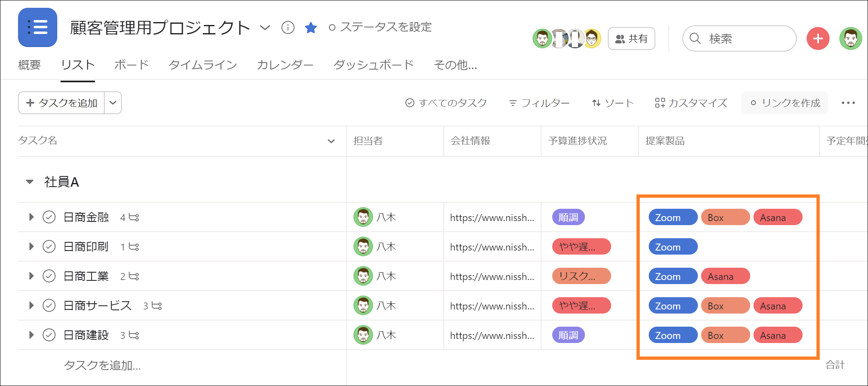Click Asana tag in 日商工業 row
868x386 pixels.
pyautogui.click(x=726, y=276)
